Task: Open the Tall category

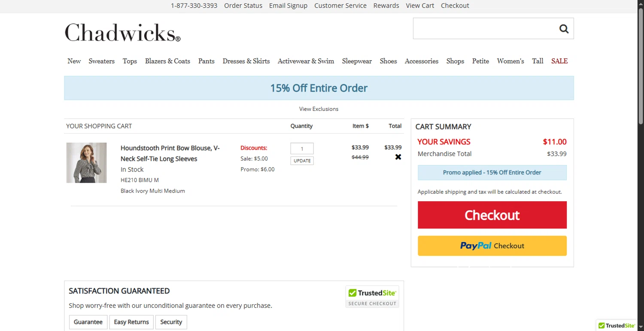Action: point(538,61)
